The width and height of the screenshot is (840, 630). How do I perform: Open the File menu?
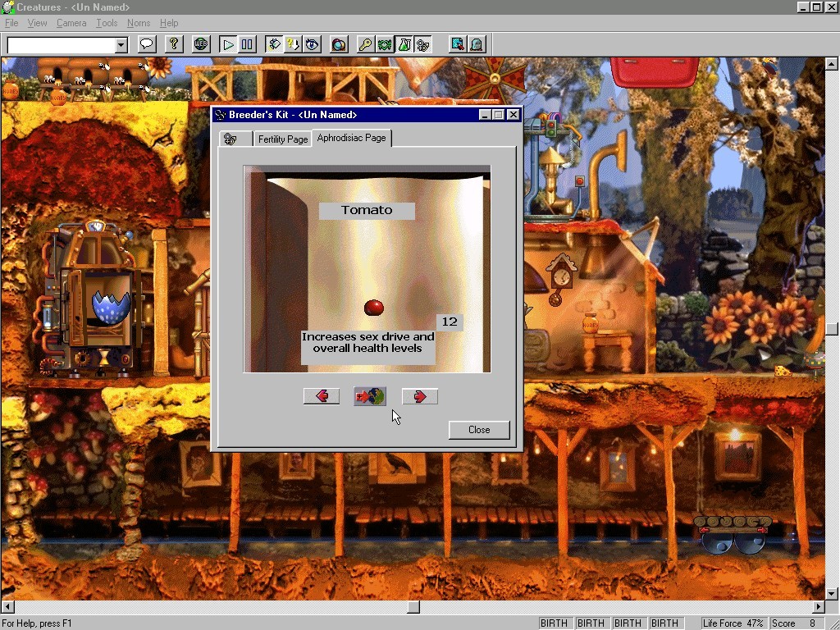click(11, 23)
